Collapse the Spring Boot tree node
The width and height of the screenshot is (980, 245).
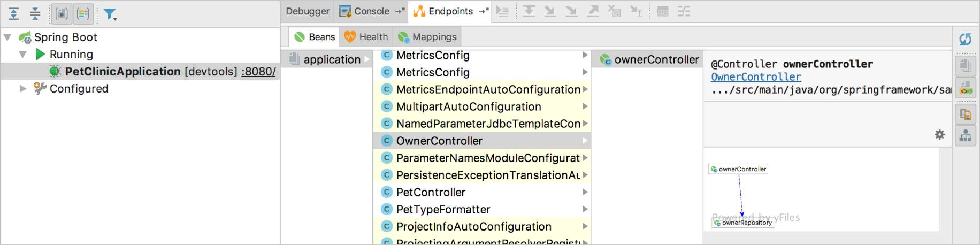8,37
